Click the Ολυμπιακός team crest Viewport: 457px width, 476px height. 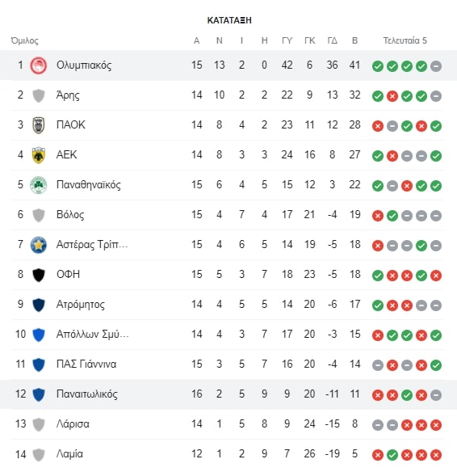(39, 65)
